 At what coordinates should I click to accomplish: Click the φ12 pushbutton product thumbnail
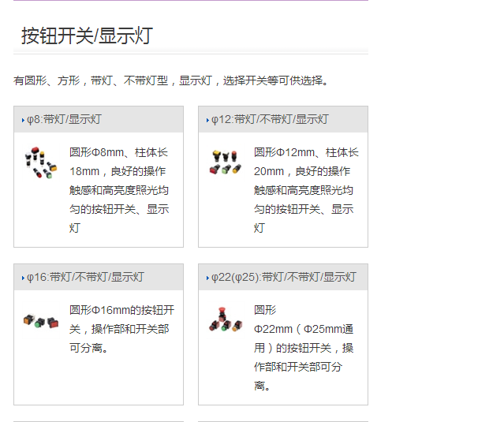(x=225, y=162)
